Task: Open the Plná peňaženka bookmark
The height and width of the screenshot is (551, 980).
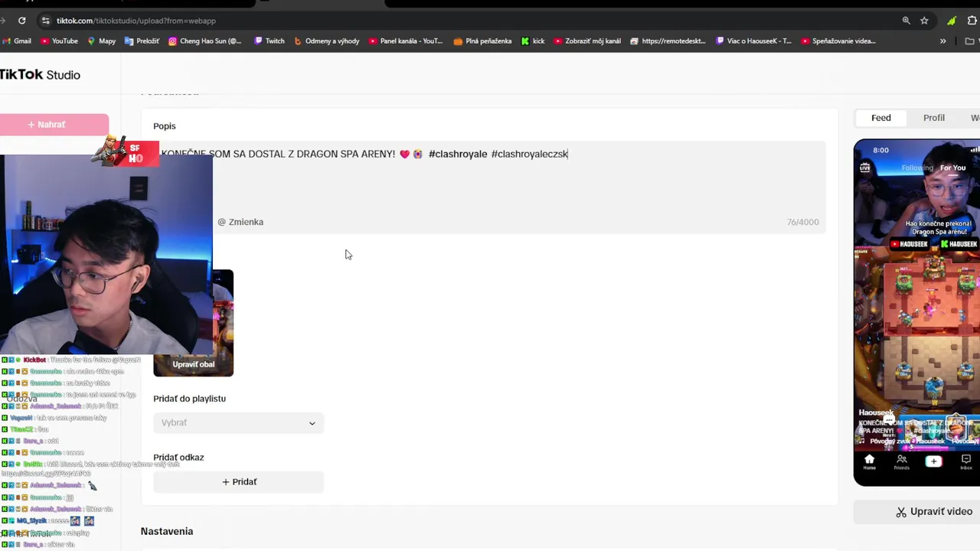Action: [482, 41]
